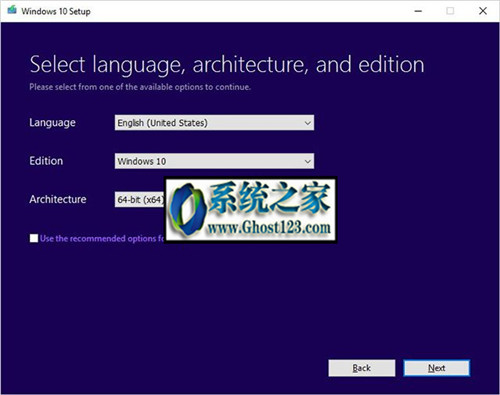Click the Windows 10 Setup title bar icon
The height and width of the screenshot is (395, 500).
pyautogui.click(x=12, y=10)
